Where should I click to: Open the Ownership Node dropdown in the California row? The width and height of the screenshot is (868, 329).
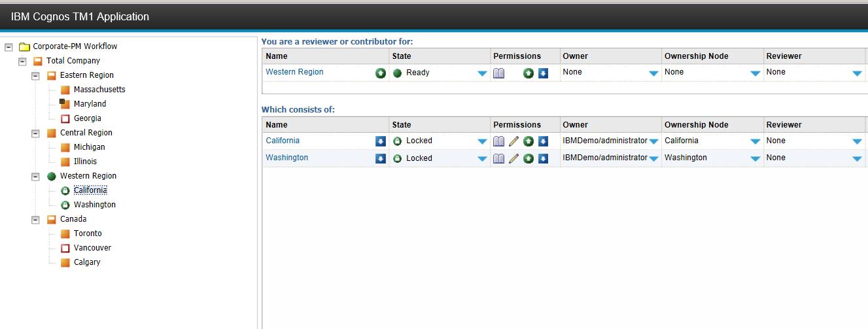(755, 141)
